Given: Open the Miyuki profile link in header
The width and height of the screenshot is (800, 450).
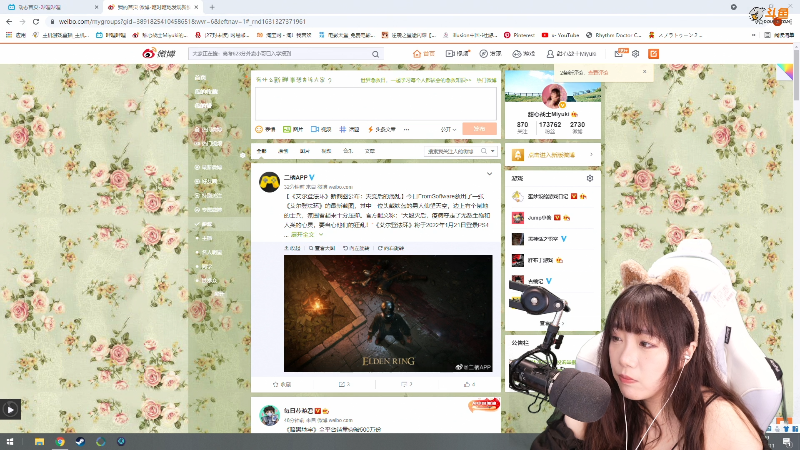Looking at the screenshot, I should pos(571,54).
